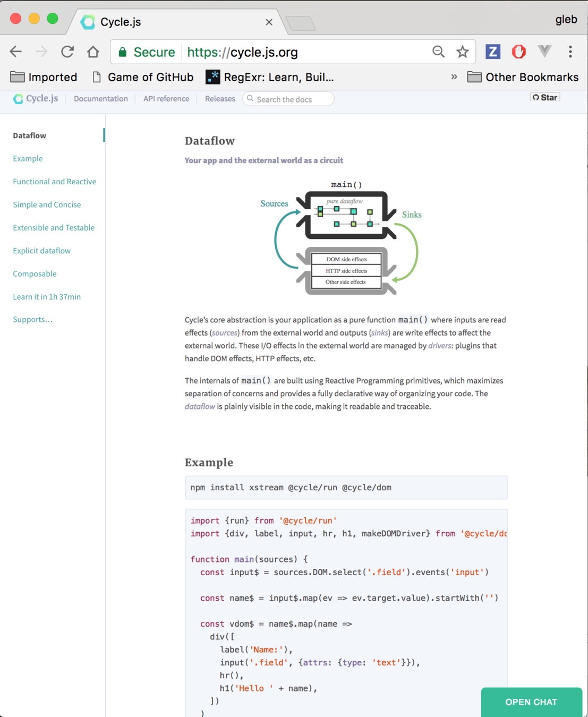Open the Game of GitHub bookmark

(x=143, y=77)
